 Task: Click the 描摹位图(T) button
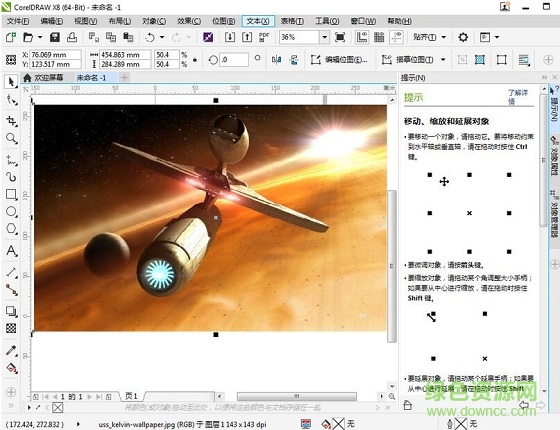[408, 60]
